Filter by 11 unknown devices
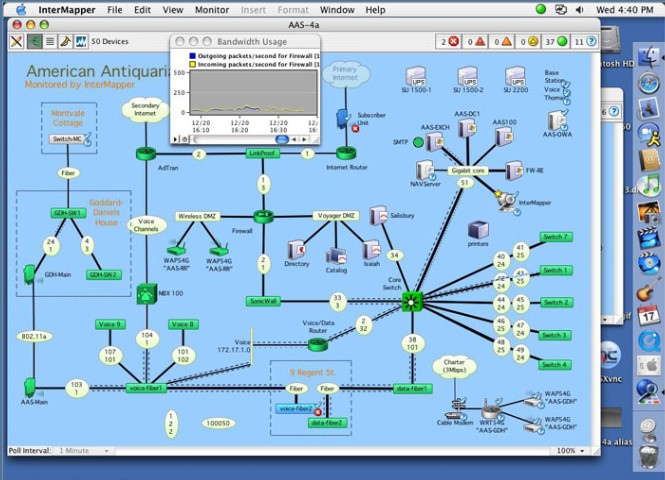 click(x=584, y=42)
